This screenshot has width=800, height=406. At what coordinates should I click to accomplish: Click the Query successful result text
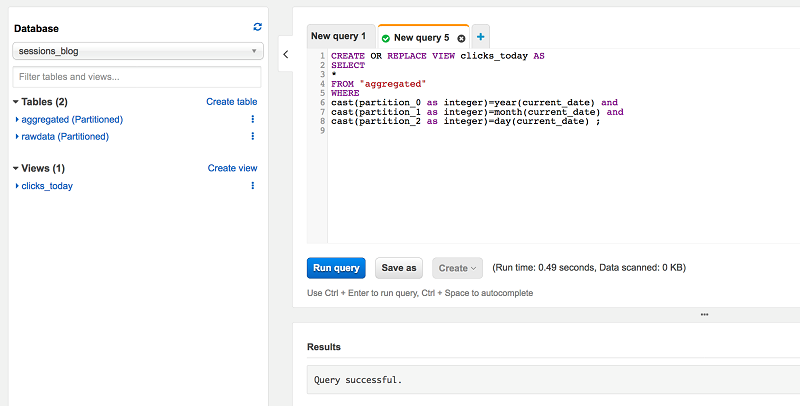point(358,380)
